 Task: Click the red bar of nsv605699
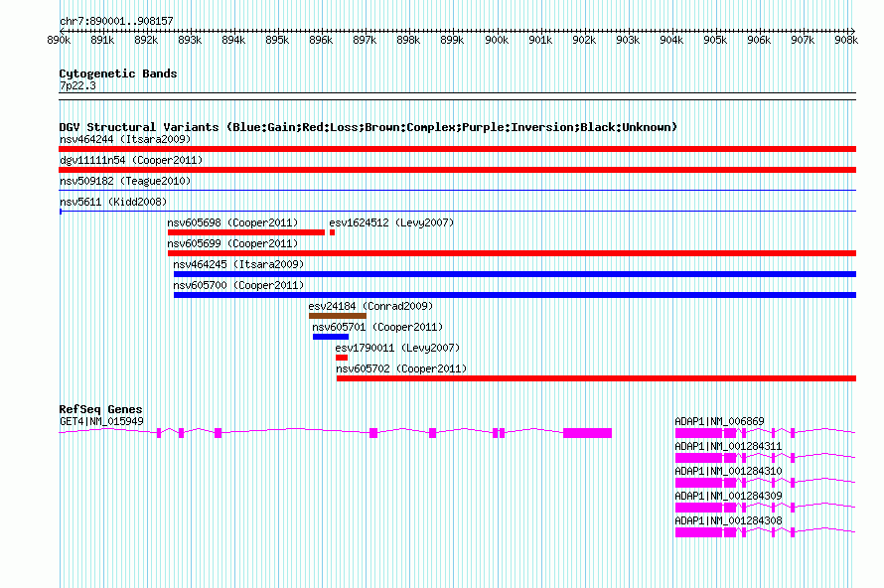(x=512, y=253)
